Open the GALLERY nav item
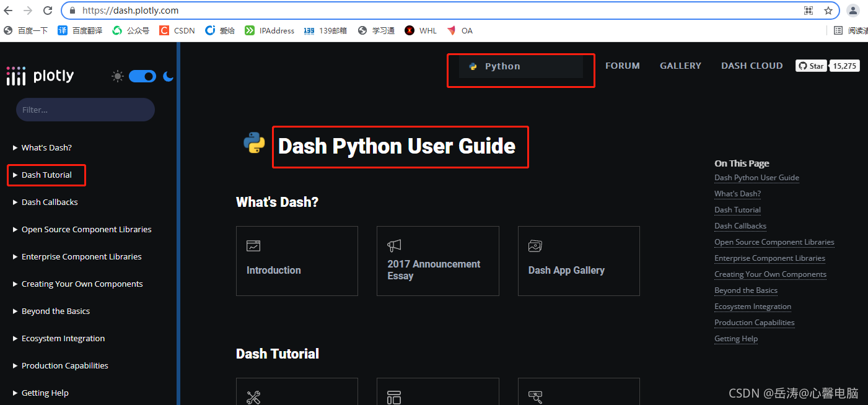Viewport: 868px width, 405px height. point(680,66)
